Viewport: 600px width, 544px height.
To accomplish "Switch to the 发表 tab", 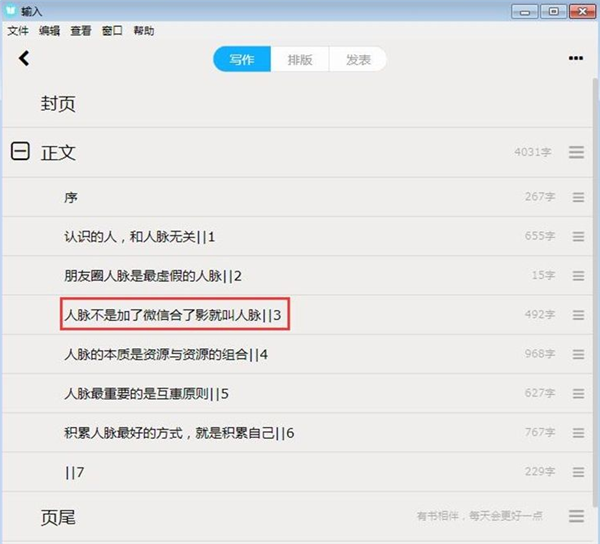I will click(358, 59).
